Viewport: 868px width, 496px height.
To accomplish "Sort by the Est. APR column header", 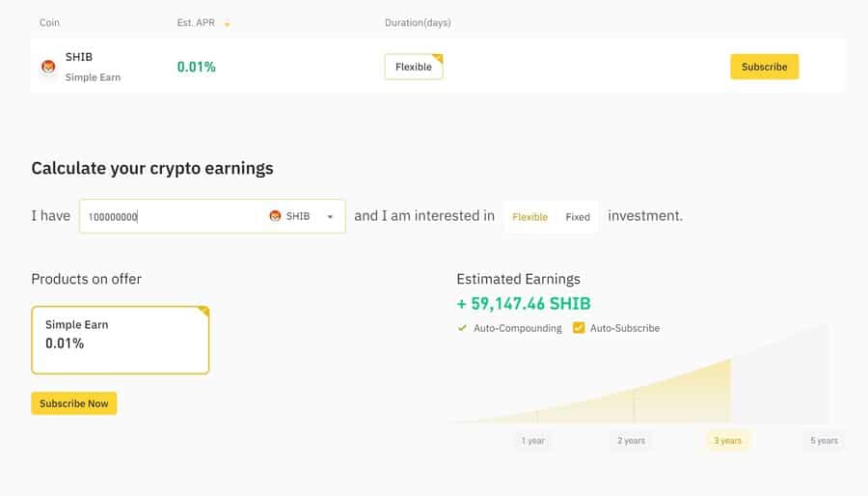I will point(196,23).
